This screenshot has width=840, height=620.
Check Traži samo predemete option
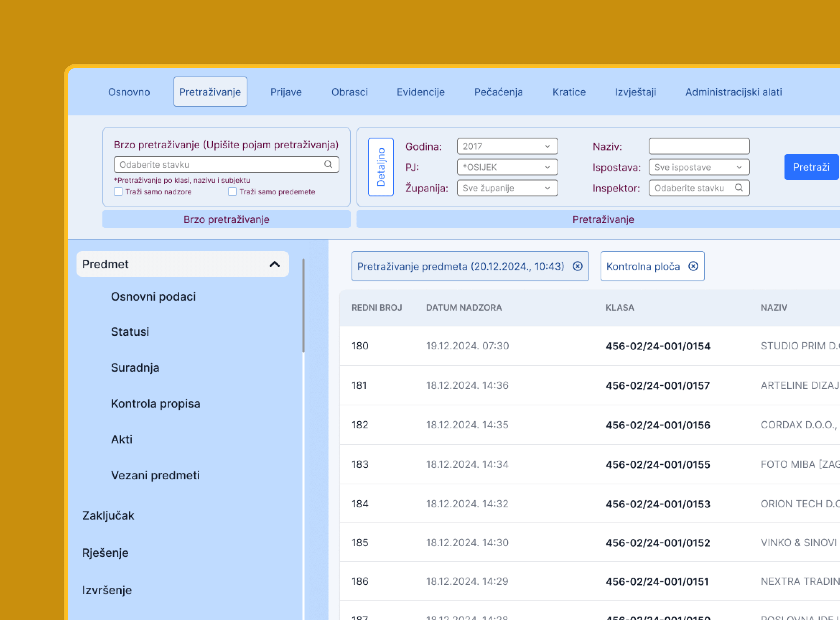pos(232,191)
